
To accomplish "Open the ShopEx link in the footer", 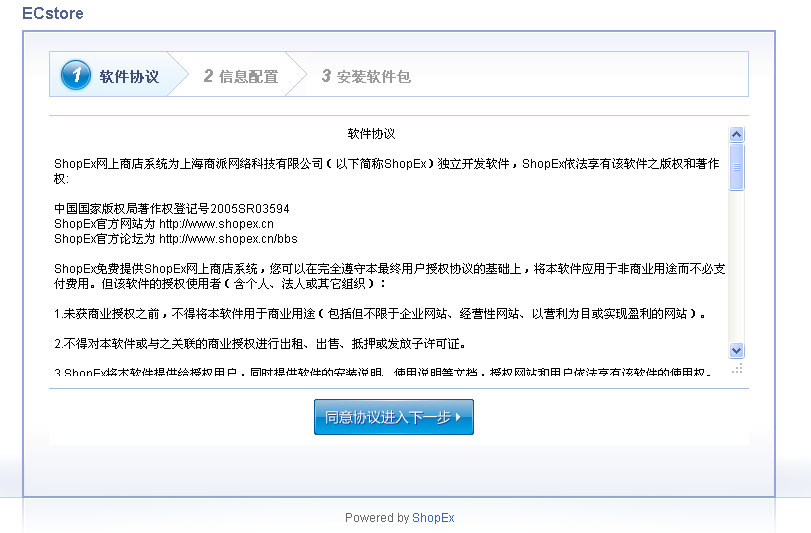I will click(x=433, y=518).
